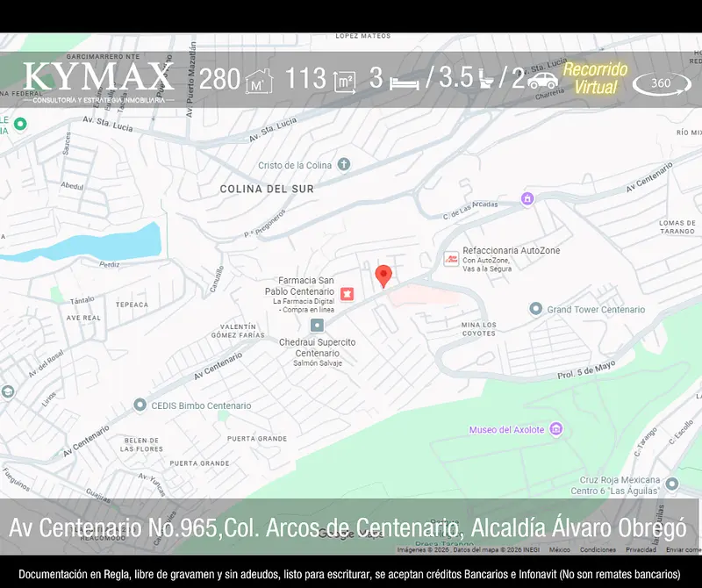Viewport: 702px width, 588px height.
Task: Click the Cristo de la Colina church icon
Action: click(343, 164)
